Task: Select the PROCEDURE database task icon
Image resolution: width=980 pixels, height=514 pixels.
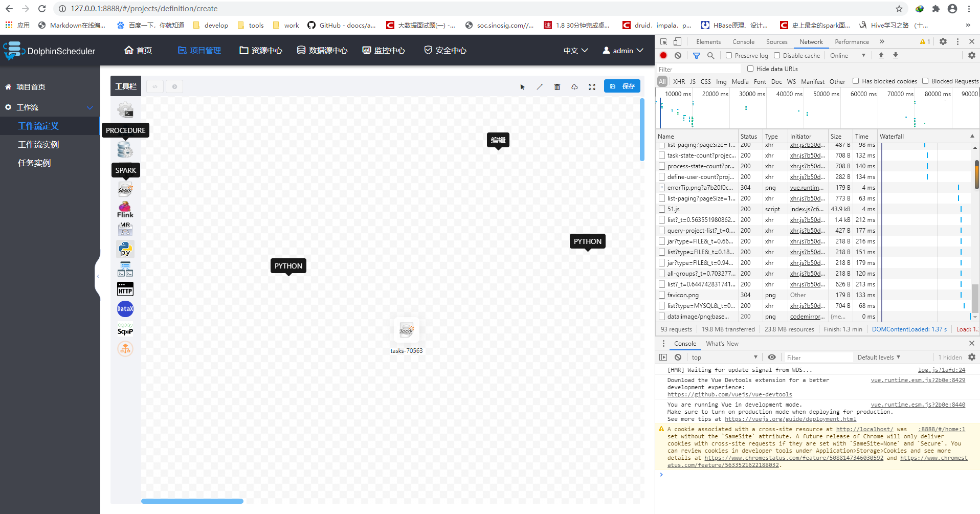Action: (125, 150)
